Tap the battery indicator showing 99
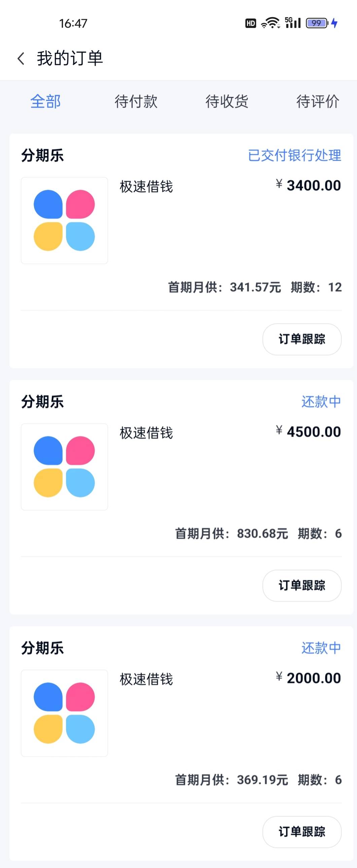 317,23
